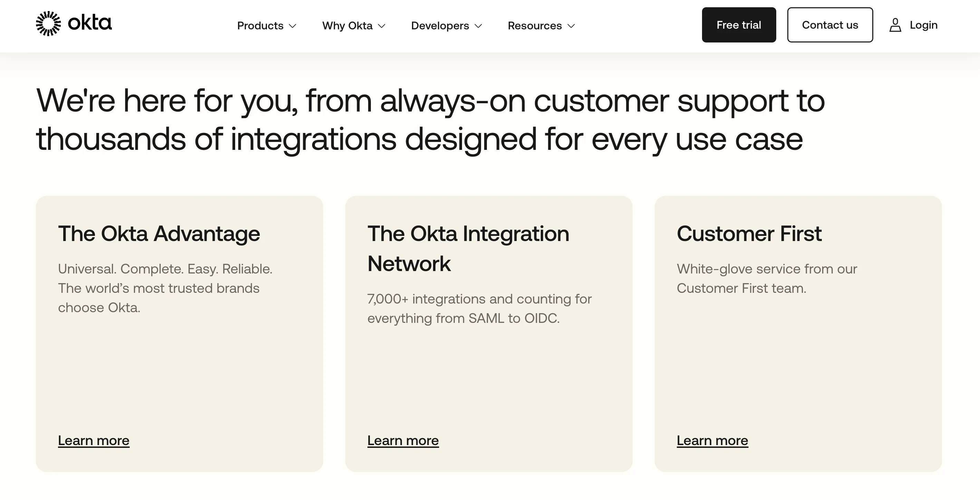
Task: Expand the Products dropdown chevron
Action: coord(293,26)
